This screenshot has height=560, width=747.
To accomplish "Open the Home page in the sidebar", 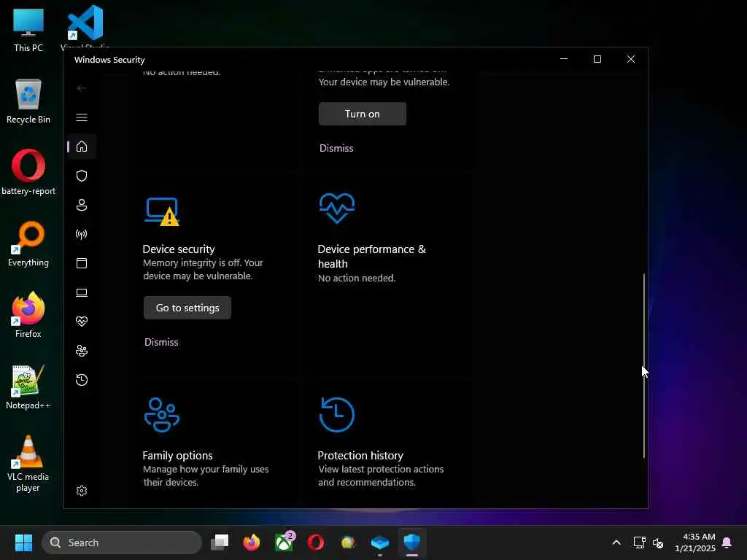I will pos(82,146).
